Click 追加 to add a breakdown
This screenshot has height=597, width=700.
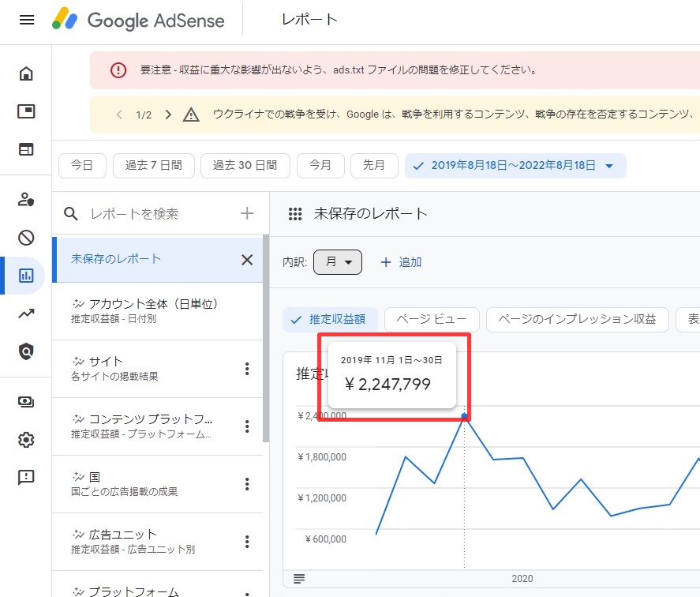click(401, 262)
